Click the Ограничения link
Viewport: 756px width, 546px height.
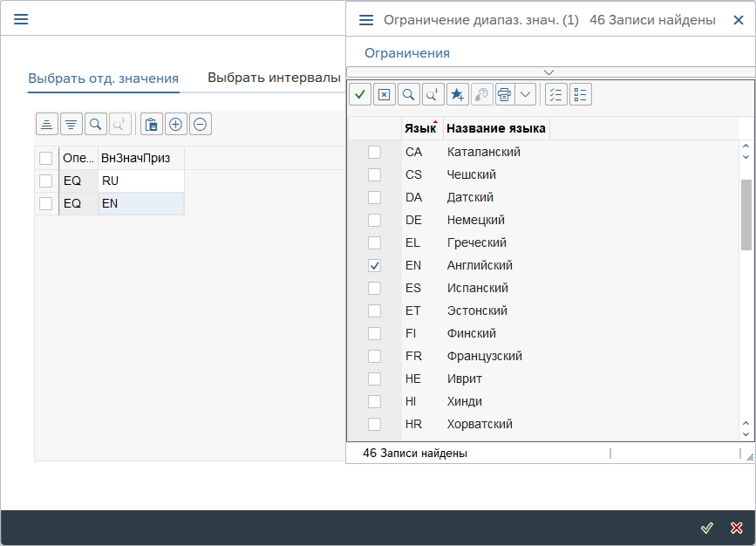click(x=407, y=53)
